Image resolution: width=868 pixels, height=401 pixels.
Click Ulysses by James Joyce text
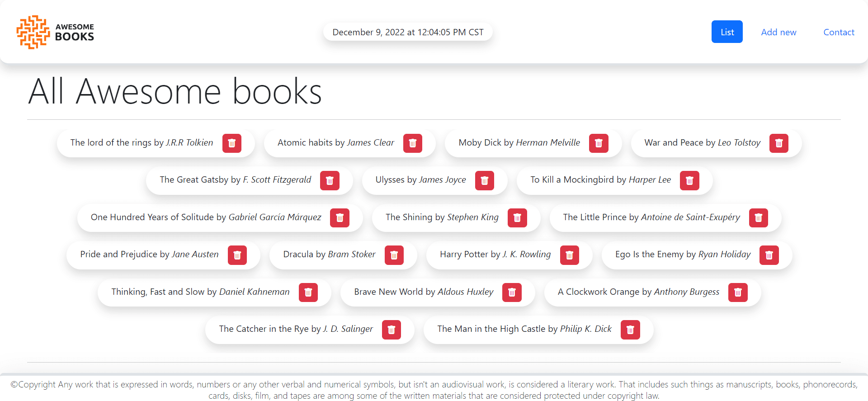[420, 179]
